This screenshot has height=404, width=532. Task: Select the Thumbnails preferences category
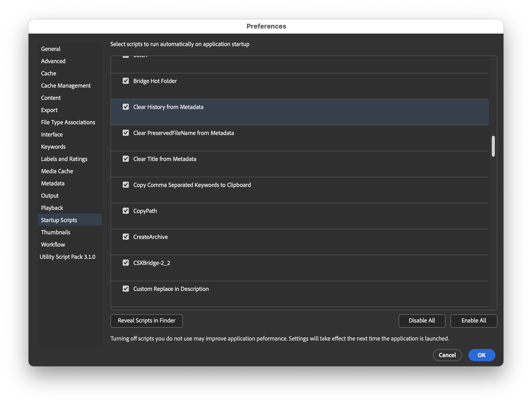55,232
